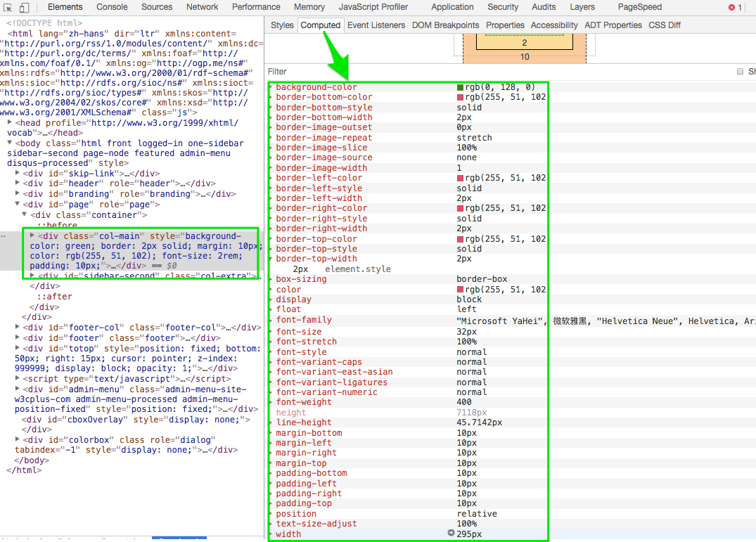Screen dimensions: 756x542
Task: Select the script type="text/javascript" node
Action: click(107, 379)
